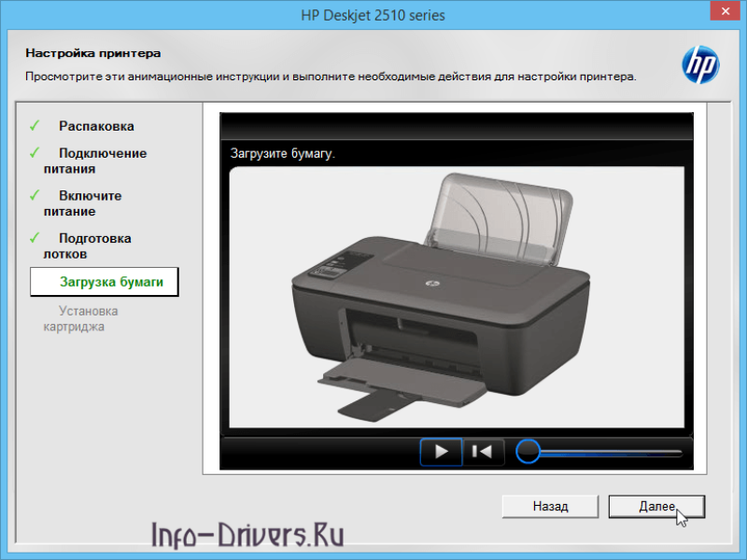Select the greyed Установка картриджа step
The width and height of the screenshot is (747, 560).
pyautogui.click(x=80, y=318)
